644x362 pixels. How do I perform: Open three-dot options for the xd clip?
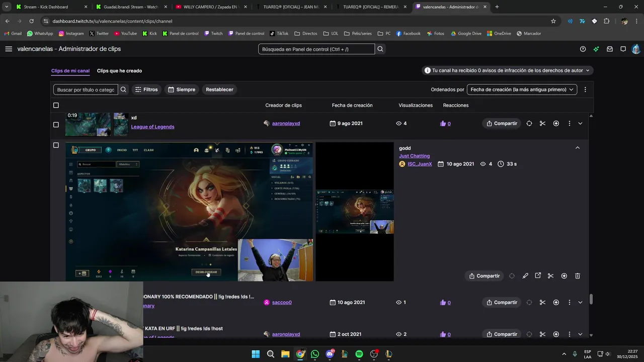[x=569, y=123]
